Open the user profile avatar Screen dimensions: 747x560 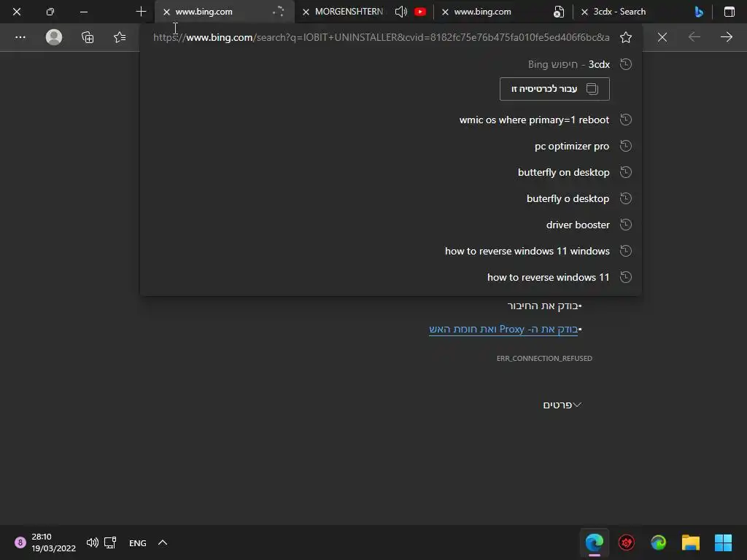tap(54, 37)
